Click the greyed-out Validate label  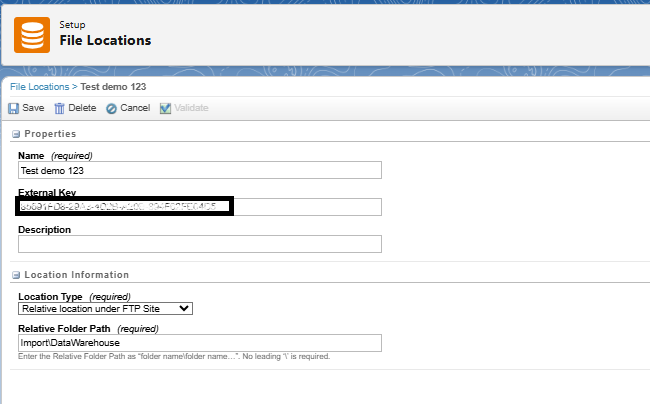192,108
